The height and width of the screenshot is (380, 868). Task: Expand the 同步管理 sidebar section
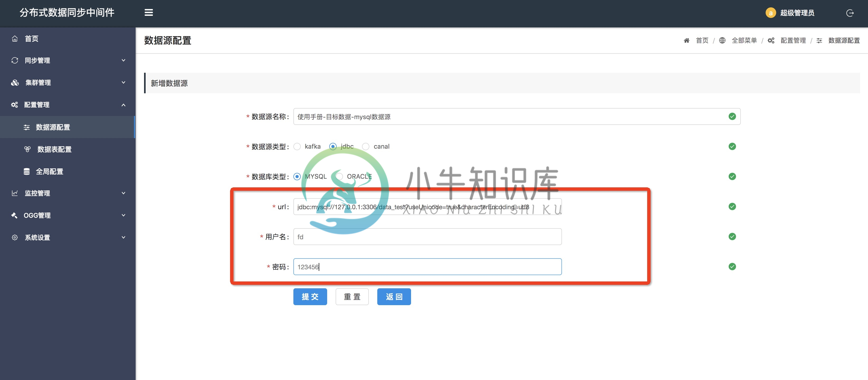tap(66, 60)
